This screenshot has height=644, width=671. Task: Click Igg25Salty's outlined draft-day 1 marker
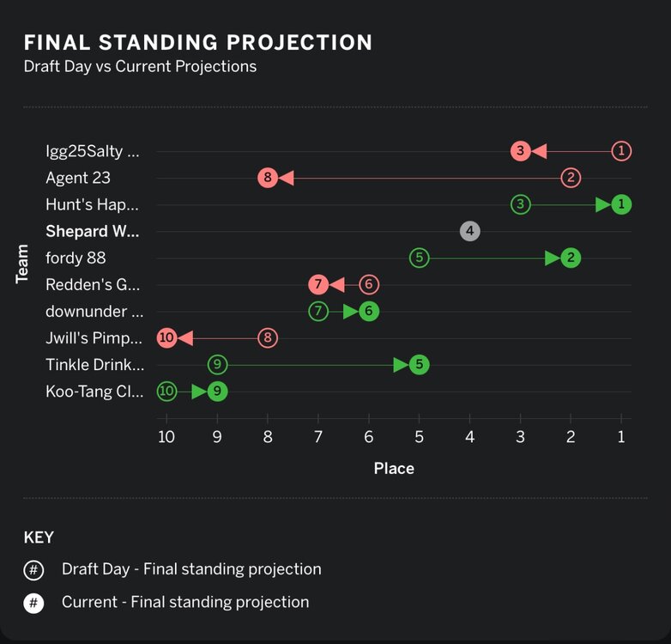622,151
